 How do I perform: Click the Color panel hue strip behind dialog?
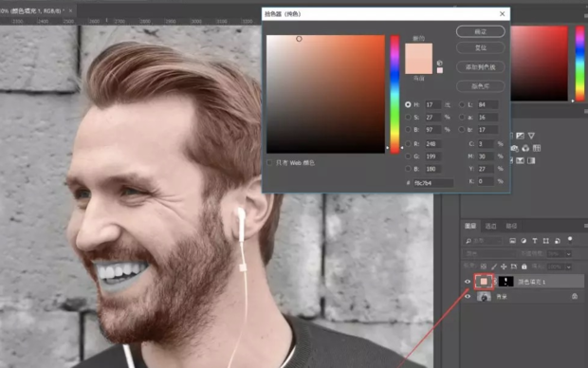(579, 63)
